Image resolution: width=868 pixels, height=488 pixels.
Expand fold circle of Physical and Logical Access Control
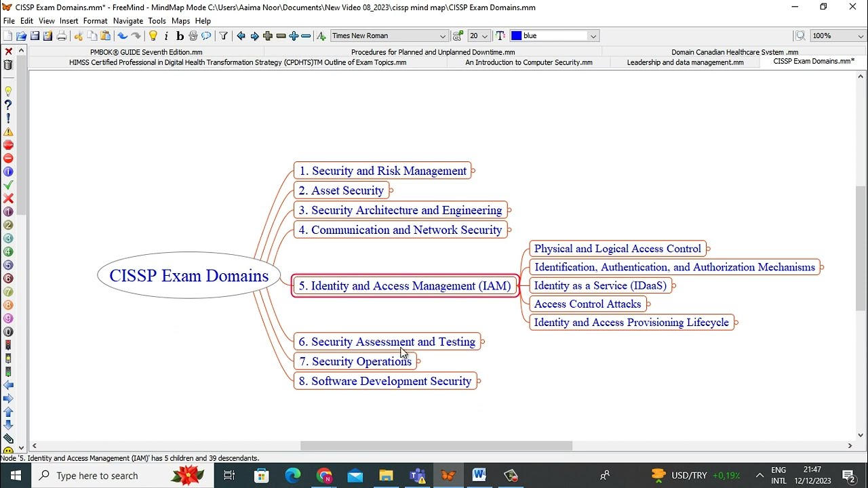pyautogui.click(x=709, y=249)
